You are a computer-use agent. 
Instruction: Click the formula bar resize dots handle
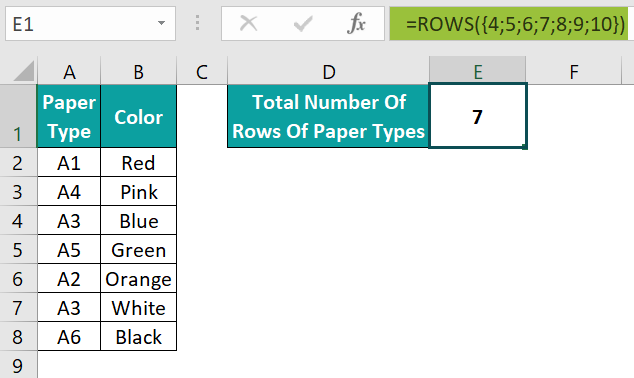point(197,23)
